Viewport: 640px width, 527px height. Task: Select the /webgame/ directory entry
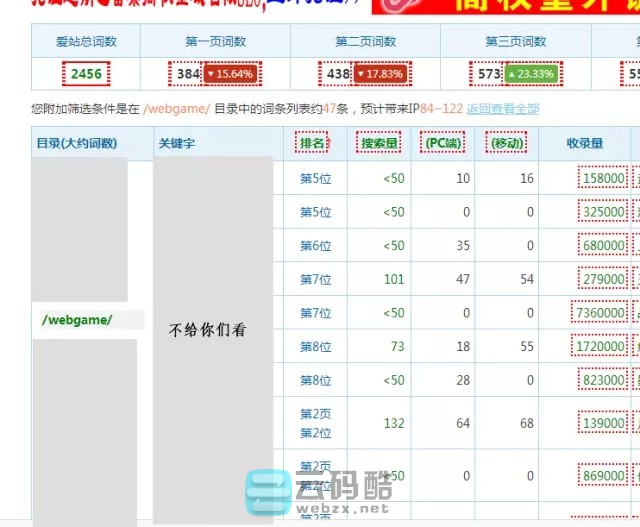pyautogui.click(x=77, y=320)
